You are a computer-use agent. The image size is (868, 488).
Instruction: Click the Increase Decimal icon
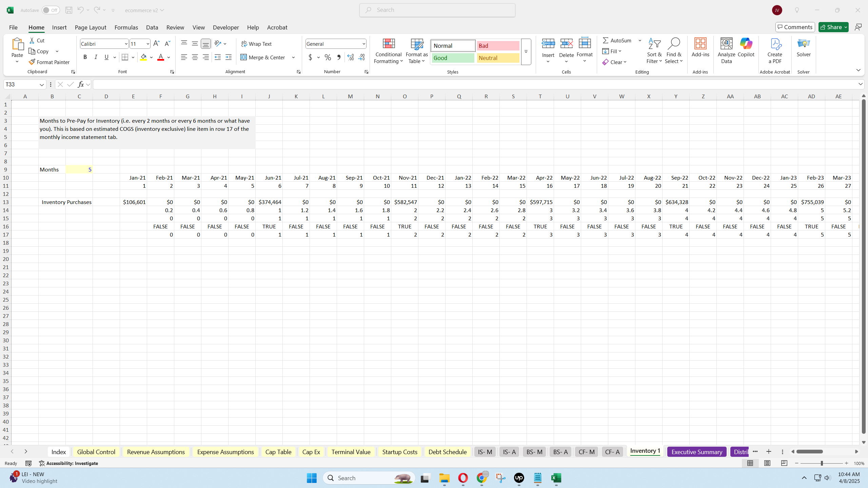tap(351, 57)
